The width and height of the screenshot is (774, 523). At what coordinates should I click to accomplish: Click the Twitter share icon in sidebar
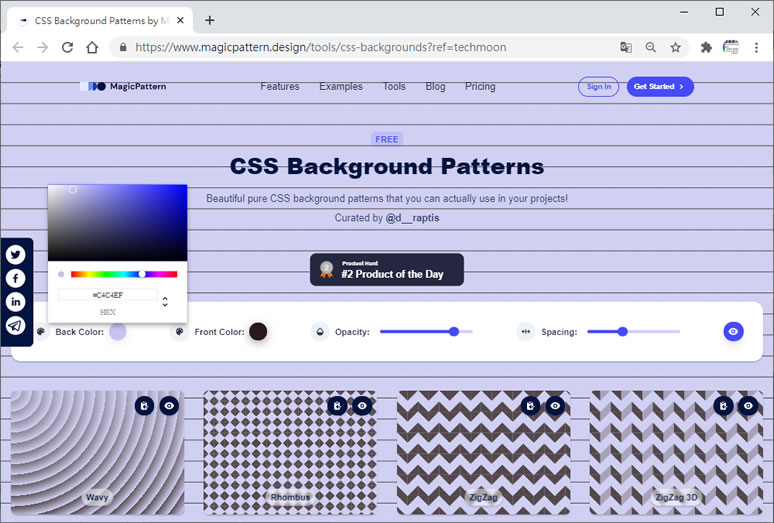coord(16,255)
